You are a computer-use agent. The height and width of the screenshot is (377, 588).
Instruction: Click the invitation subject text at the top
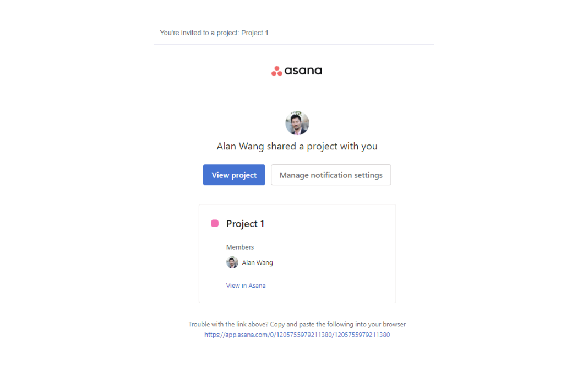click(214, 33)
